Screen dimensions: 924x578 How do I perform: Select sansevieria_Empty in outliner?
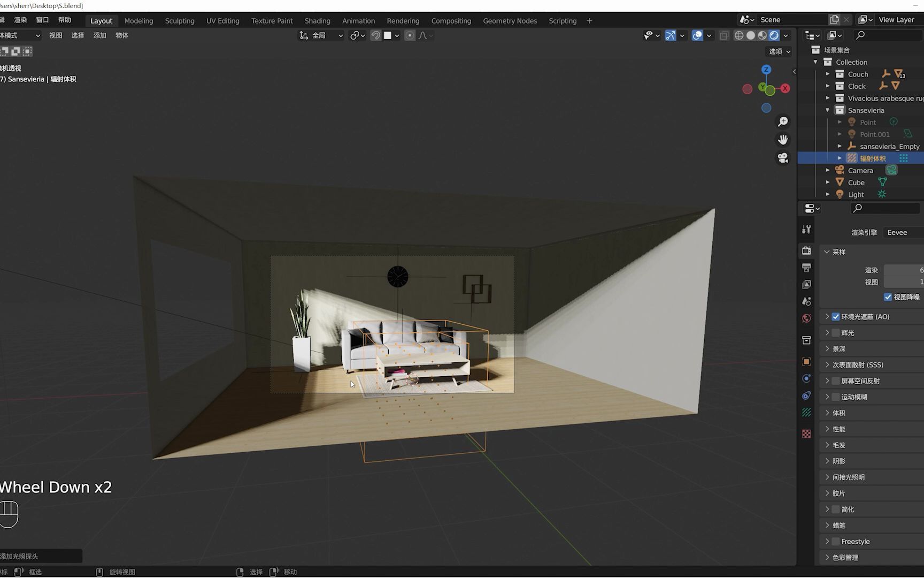click(x=890, y=146)
